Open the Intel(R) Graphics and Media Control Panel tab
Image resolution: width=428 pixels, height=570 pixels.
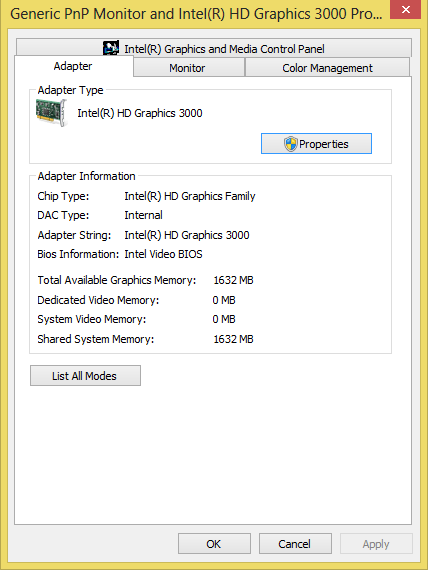[214, 48]
